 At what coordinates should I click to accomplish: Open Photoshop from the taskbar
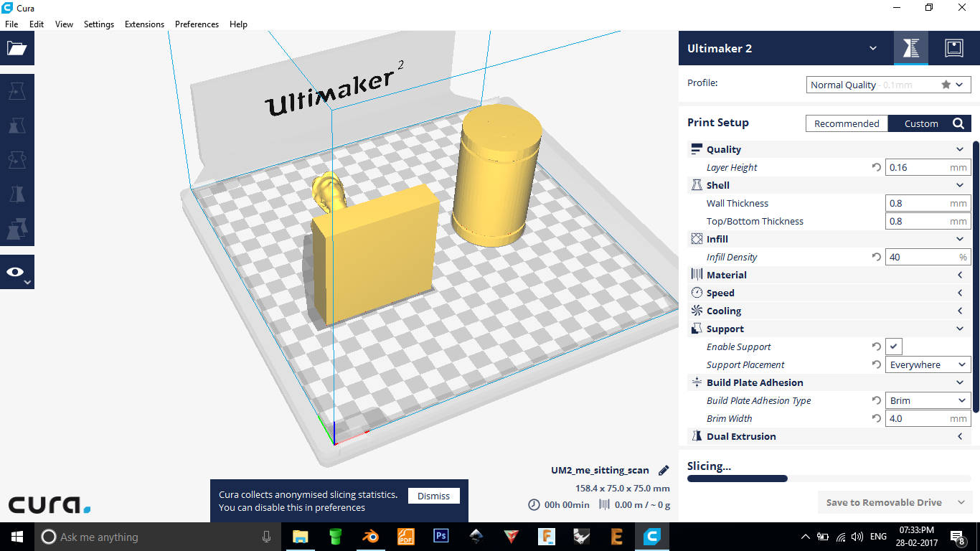point(440,536)
